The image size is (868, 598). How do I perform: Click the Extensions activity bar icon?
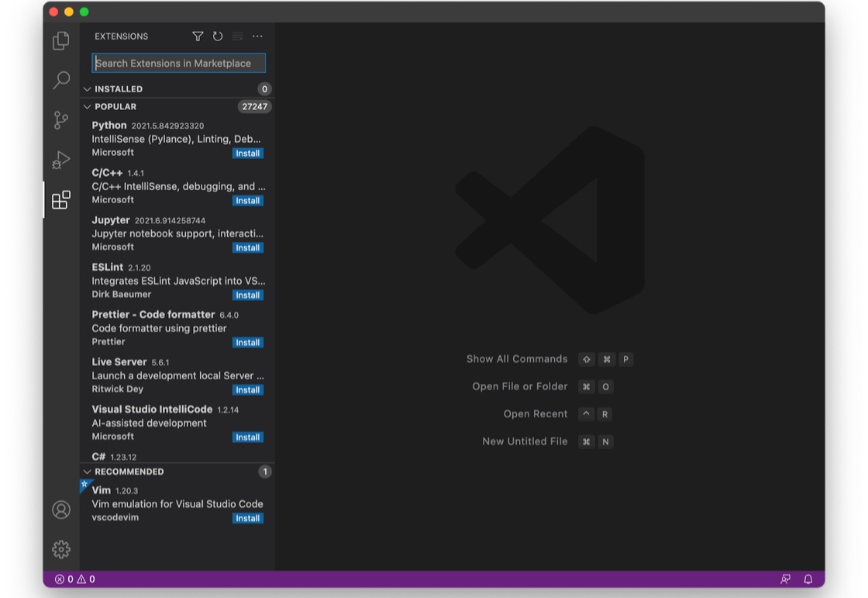61,200
